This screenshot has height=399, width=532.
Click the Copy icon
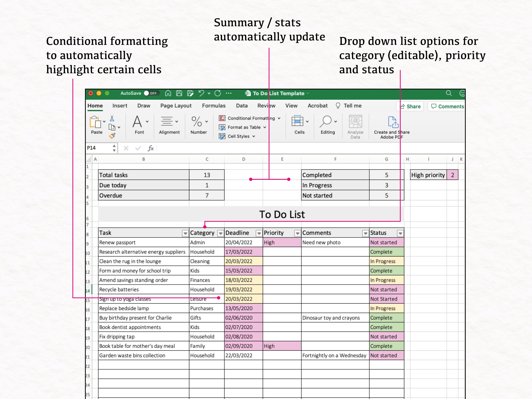pos(112,127)
